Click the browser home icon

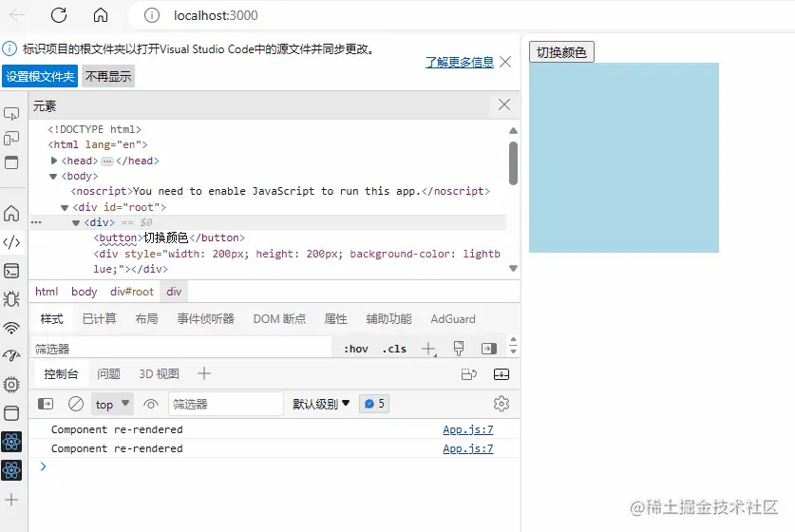[101, 15]
